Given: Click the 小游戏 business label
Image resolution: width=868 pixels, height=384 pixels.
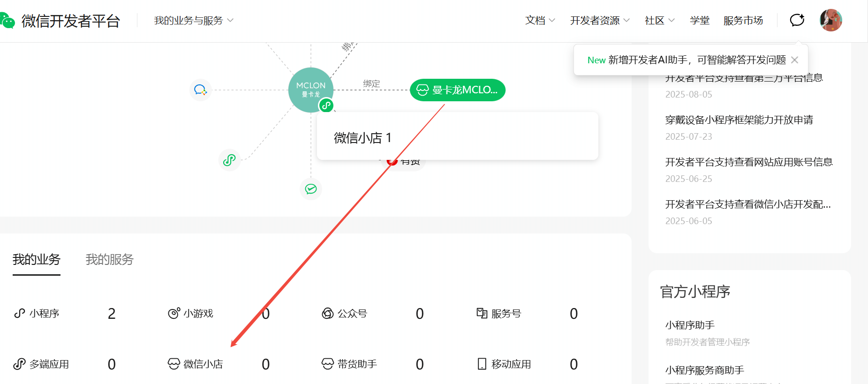Looking at the screenshot, I should [x=198, y=313].
